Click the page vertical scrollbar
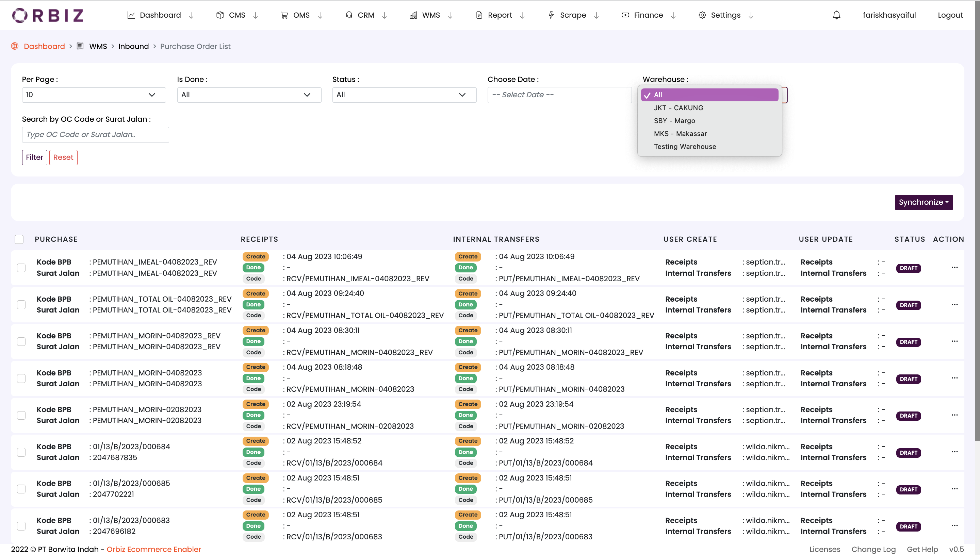Viewport: 980px width, 555px height. pyautogui.click(x=977, y=221)
